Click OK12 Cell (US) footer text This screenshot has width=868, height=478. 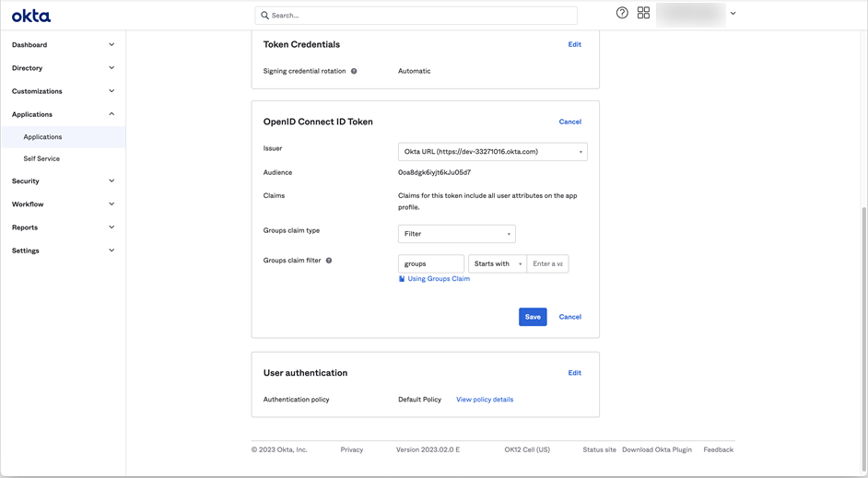[x=527, y=449]
